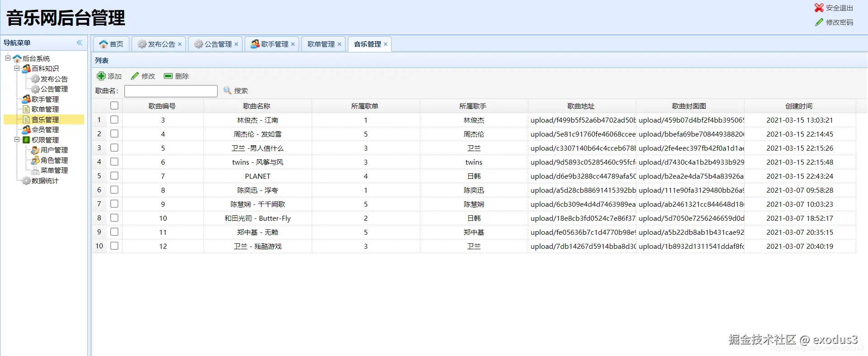868x356 pixels.
Task: Click the people icon on 歌手管理 tab
Action: (255, 44)
